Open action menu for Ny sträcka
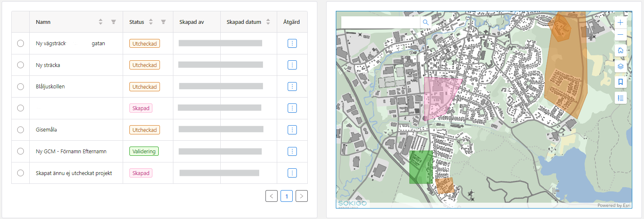 pos(292,65)
